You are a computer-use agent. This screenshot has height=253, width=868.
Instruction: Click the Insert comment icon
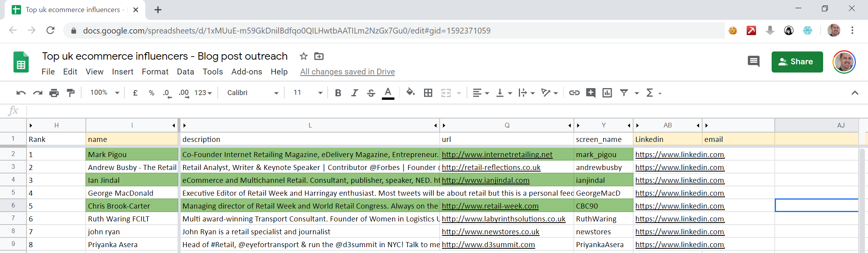point(591,93)
